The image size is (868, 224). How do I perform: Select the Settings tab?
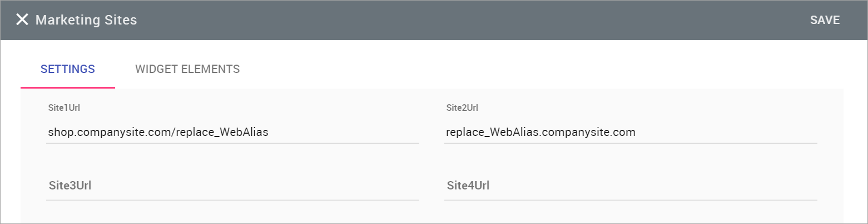tap(68, 69)
